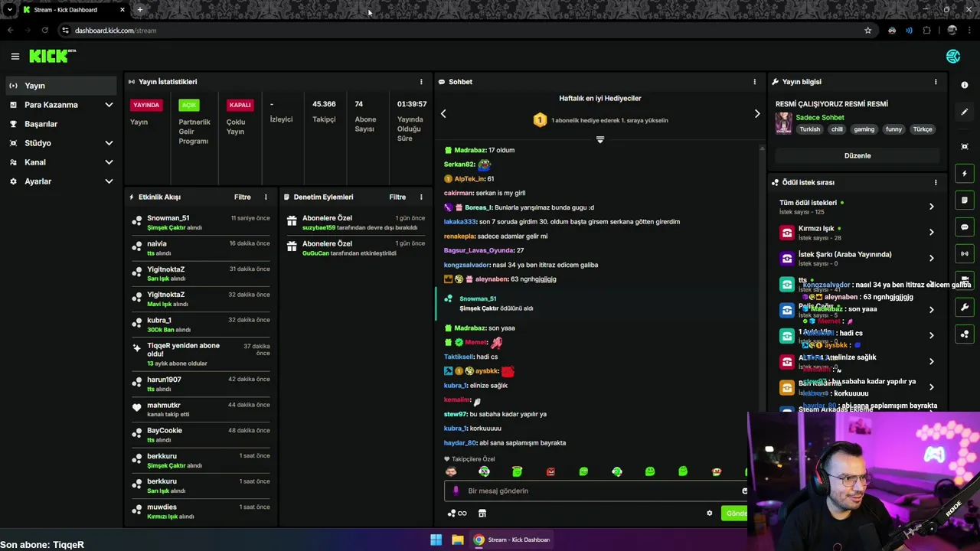The height and width of the screenshot is (551, 980).
Task: Open Ödül istek sırası three-dot menu
Action: [935, 183]
